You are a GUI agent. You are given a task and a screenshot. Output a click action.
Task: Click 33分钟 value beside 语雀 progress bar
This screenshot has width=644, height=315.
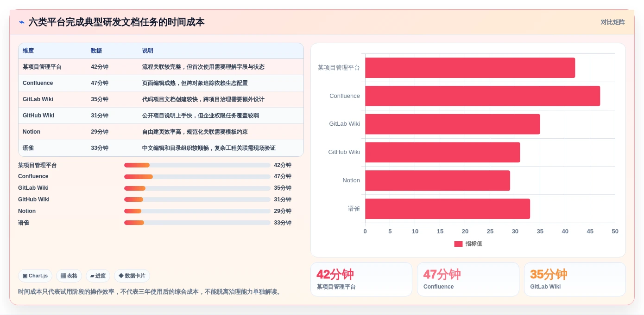pyautogui.click(x=283, y=223)
